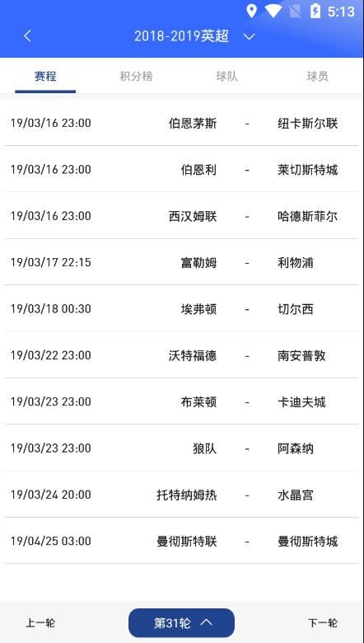This screenshot has width=364, height=643.
Task: Open the 托特纳姆热 vs 水晶宫 match
Action: [x=182, y=494]
